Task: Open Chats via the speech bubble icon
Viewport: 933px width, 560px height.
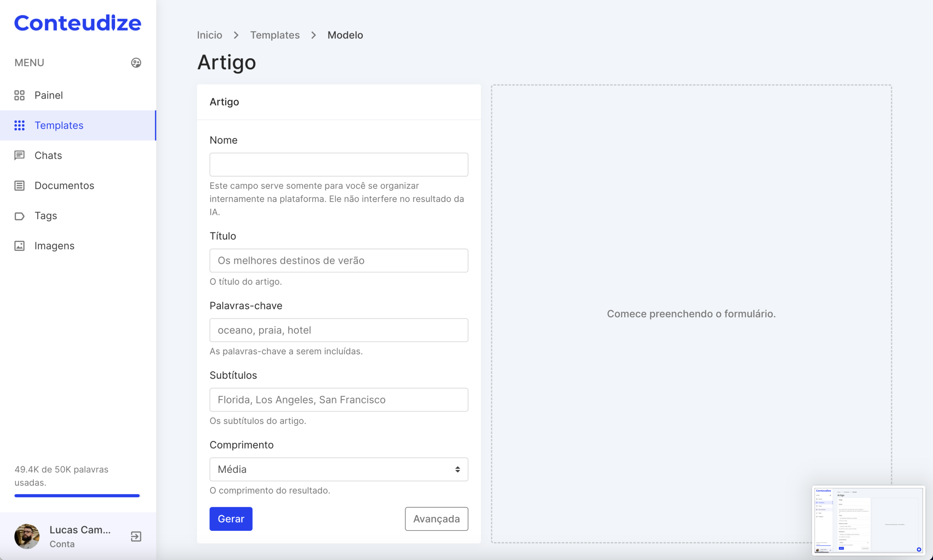Action: tap(20, 155)
